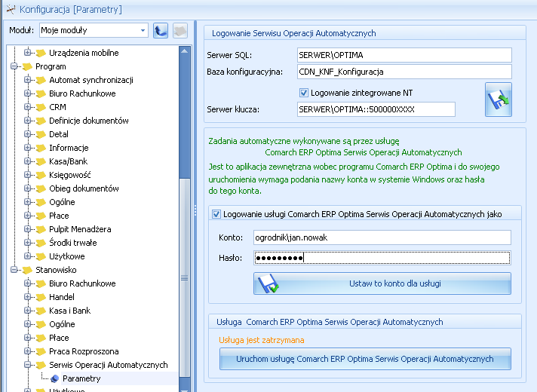
Task: Click Uruchom usługę Comarch ERP Optima button
Action: tap(365, 359)
